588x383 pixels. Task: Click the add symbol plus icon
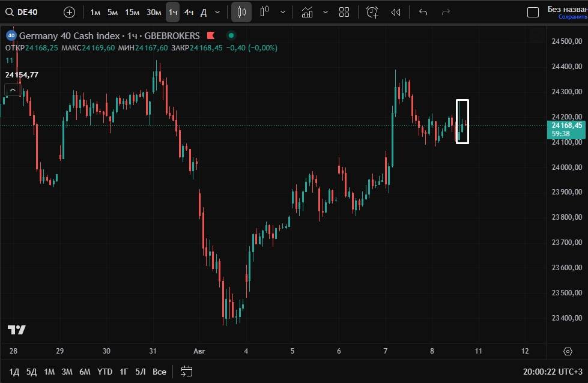pos(70,12)
